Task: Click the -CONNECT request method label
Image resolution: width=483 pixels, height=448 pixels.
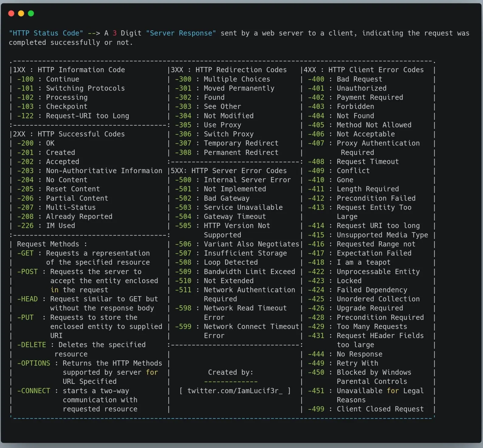Action: coord(33,391)
